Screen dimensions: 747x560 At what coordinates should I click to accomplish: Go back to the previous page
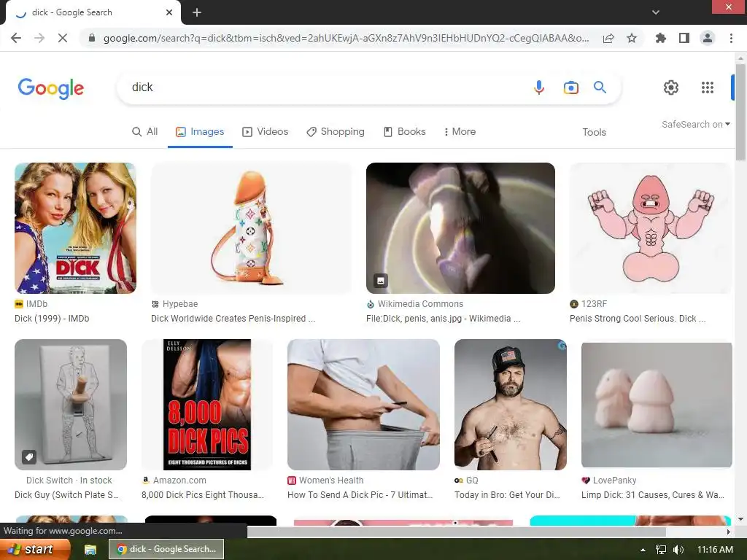16,38
